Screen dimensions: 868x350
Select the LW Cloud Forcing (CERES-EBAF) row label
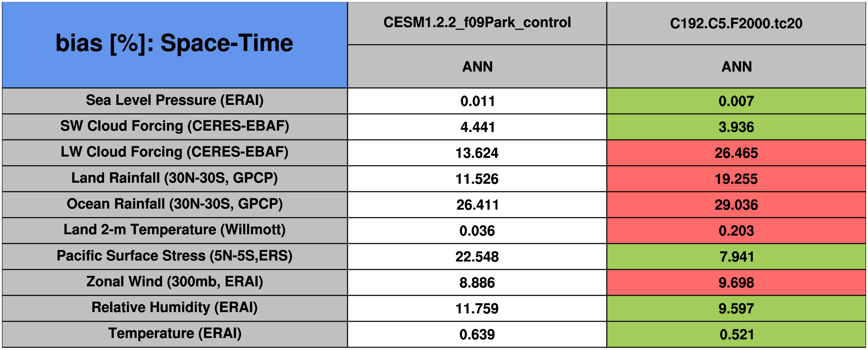coord(174,152)
